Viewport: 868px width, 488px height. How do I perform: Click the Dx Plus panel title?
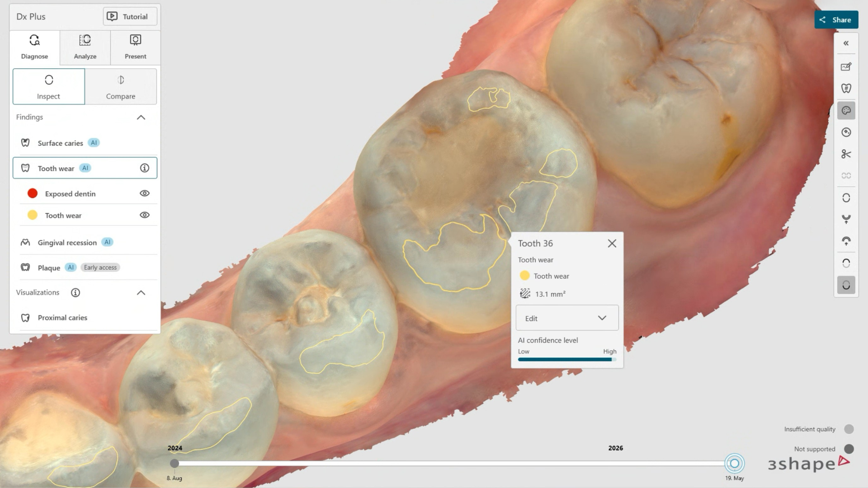click(x=31, y=17)
